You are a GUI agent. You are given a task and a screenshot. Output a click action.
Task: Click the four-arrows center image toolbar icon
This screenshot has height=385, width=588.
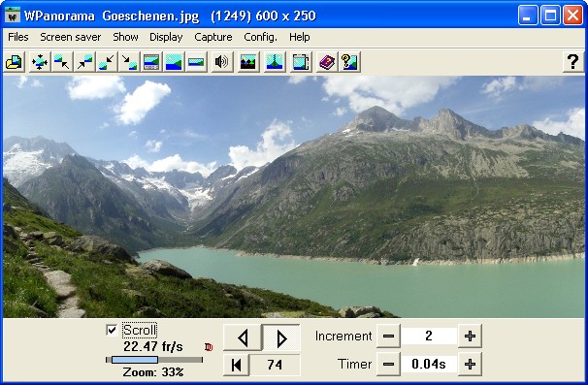click(40, 62)
